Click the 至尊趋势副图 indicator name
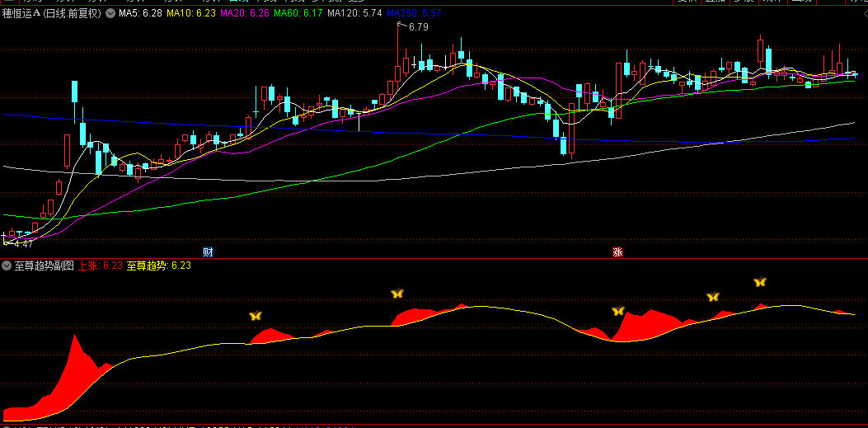 [44, 266]
